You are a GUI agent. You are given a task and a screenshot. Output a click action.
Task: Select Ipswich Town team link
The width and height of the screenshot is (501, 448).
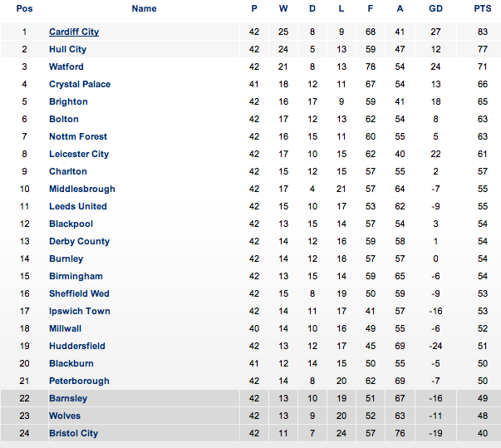[80, 311]
